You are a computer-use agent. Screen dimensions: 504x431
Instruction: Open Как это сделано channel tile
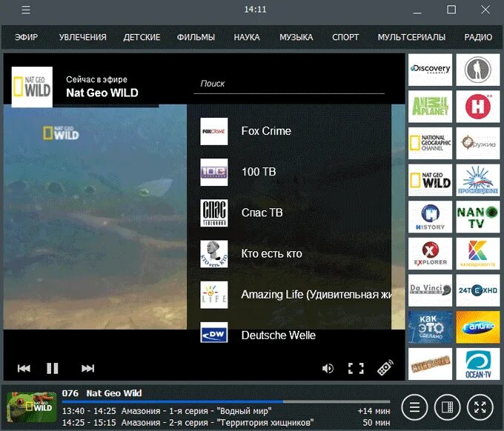click(x=430, y=327)
